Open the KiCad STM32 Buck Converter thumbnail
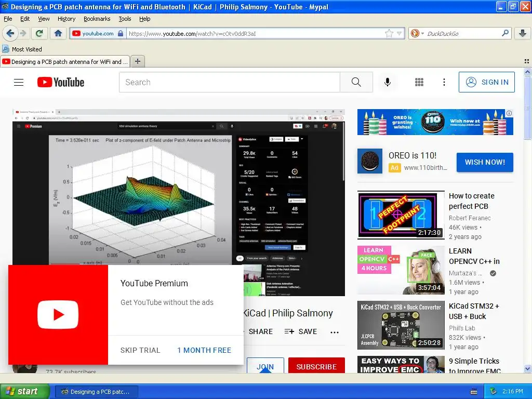Viewport: 532px width, 399px height. 401,325
